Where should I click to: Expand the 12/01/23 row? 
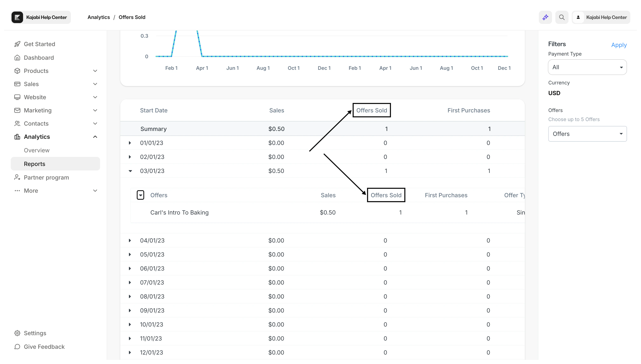130,352
